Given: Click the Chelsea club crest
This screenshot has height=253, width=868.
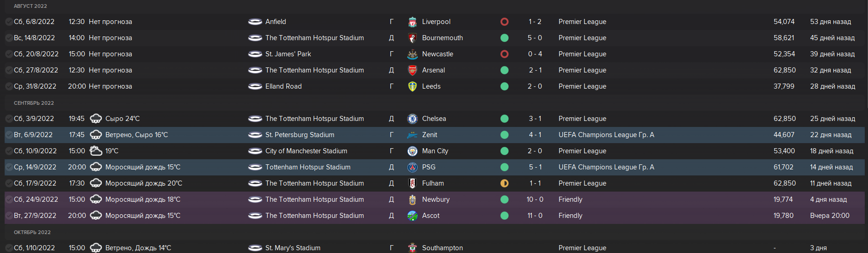Looking at the screenshot, I should 412,119.
